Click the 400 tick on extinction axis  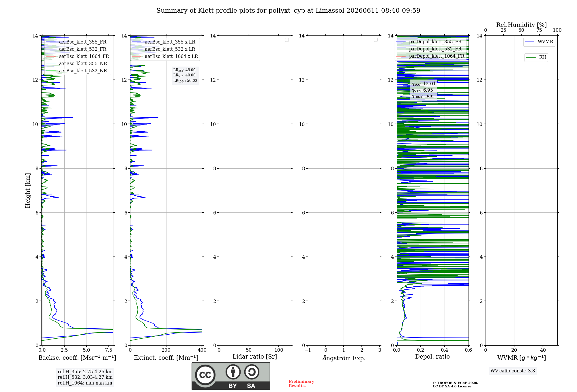(x=202, y=350)
